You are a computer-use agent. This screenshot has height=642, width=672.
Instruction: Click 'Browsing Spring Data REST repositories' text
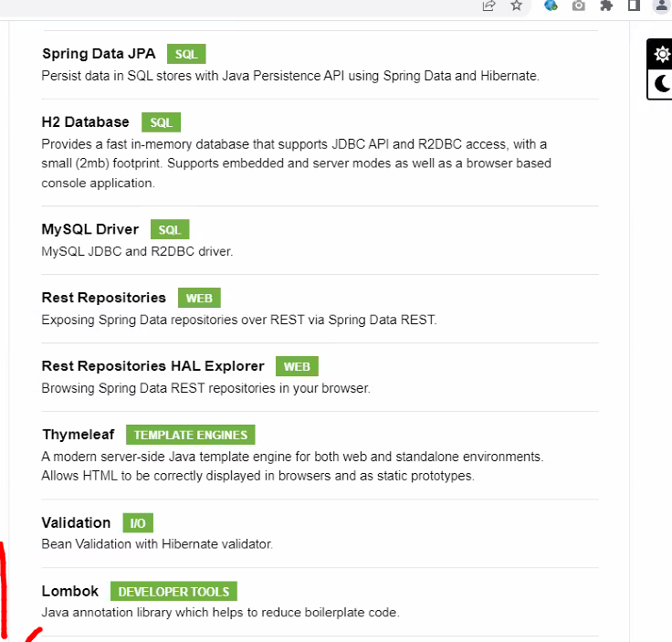pos(205,388)
